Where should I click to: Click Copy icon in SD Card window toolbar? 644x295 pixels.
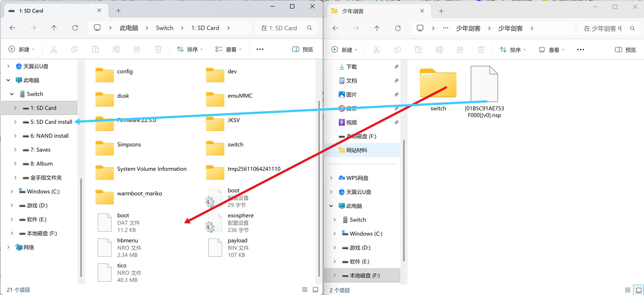coord(74,49)
